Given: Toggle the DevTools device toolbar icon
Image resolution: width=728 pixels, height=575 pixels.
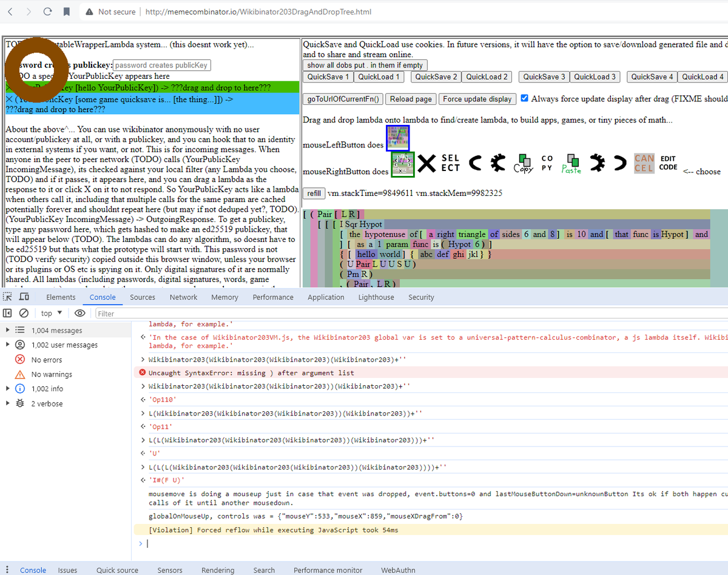Looking at the screenshot, I should (24, 297).
